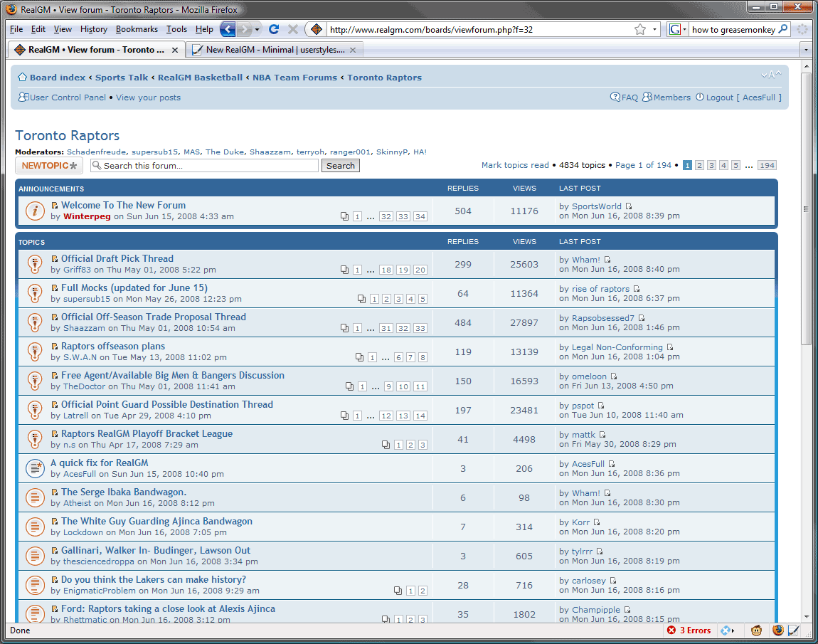Open page 20 of Official Draft Pick Thread
Screen dimensions: 818x644
(420, 270)
